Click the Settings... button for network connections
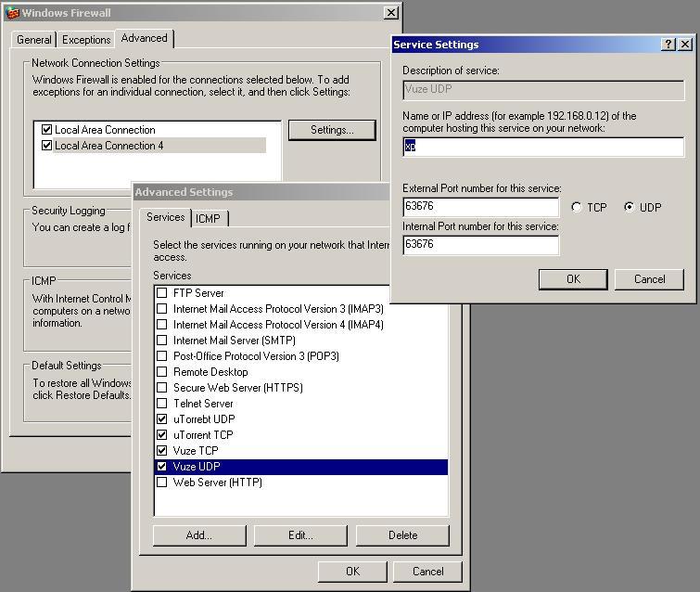 pos(332,130)
